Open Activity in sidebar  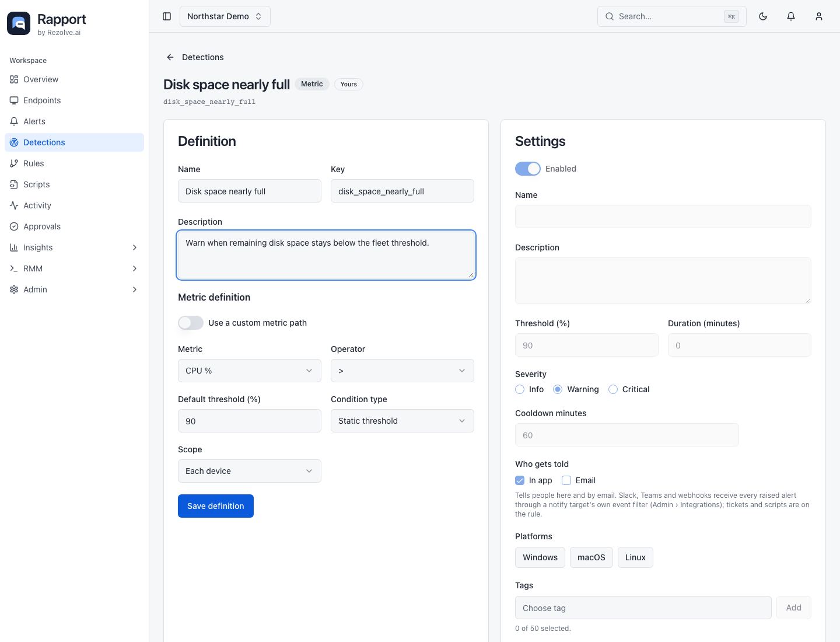(x=74, y=205)
